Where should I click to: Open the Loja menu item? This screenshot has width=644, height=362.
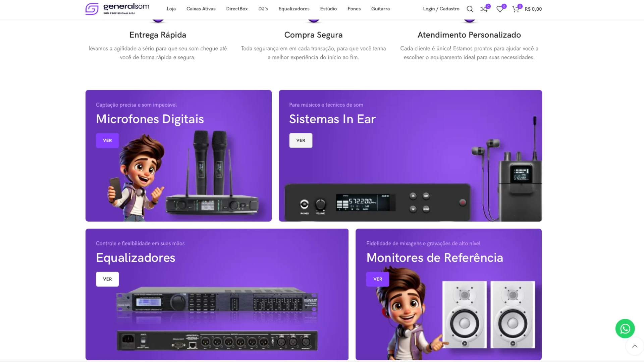click(171, 9)
